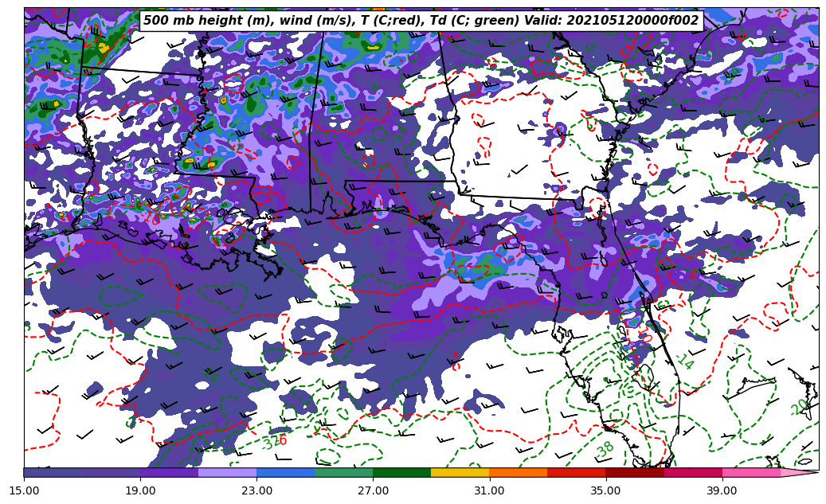The height and width of the screenshot is (504, 826).
Task: Click the green 14 contour label off Florida
Action: [685, 361]
